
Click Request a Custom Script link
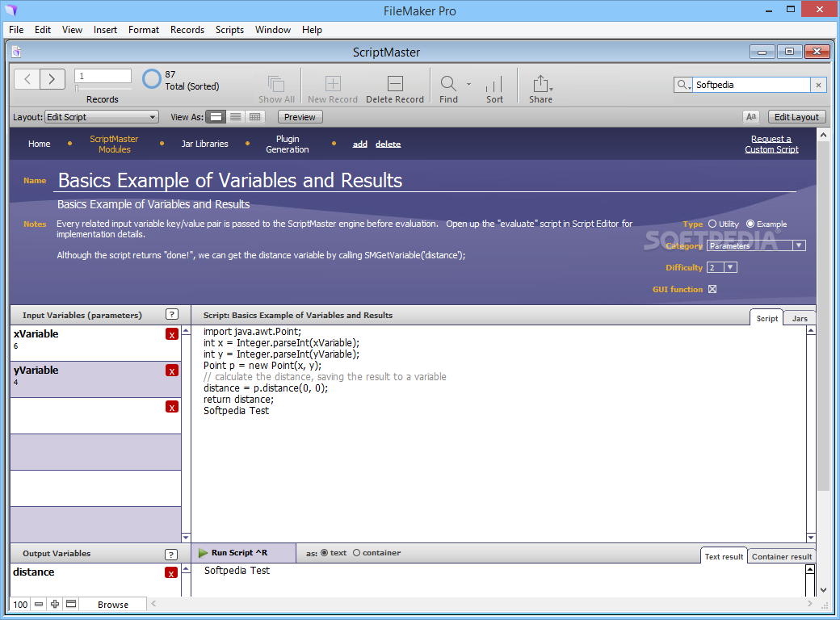(771, 144)
